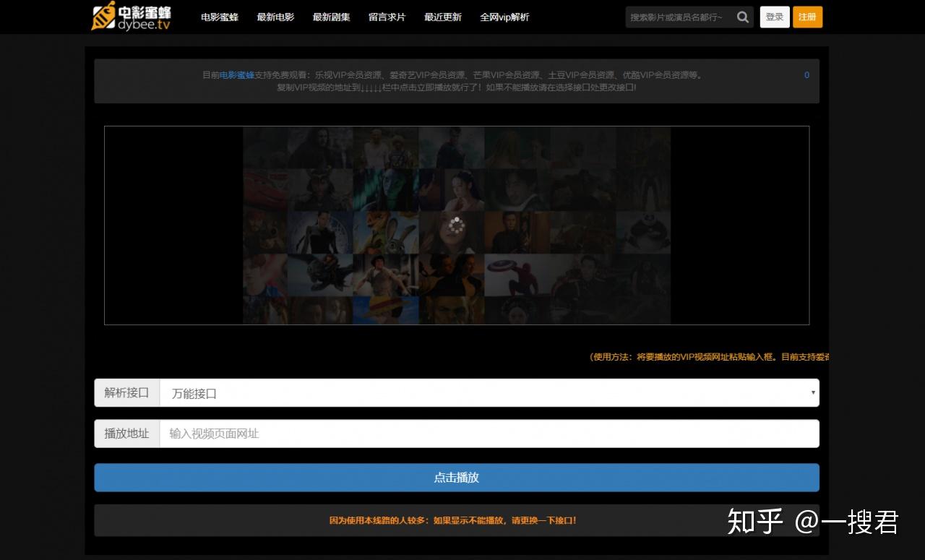Image resolution: width=925 pixels, height=560 pixels.
Task: Click the blue 0 counter link
Action: coord(806,74)
